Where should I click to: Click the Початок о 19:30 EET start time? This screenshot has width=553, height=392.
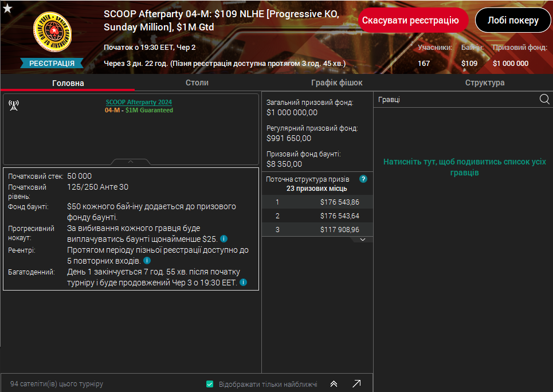click(150, 47)
